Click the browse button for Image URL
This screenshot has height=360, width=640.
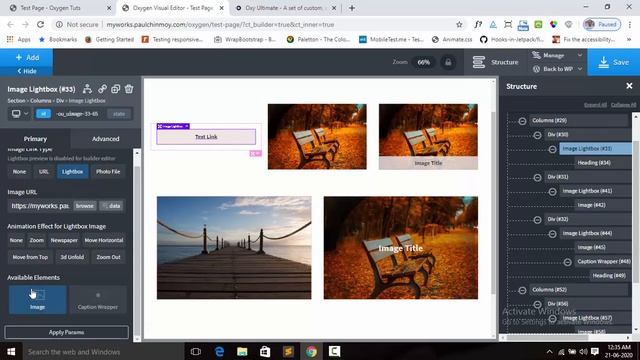click(x=85, y=206)
